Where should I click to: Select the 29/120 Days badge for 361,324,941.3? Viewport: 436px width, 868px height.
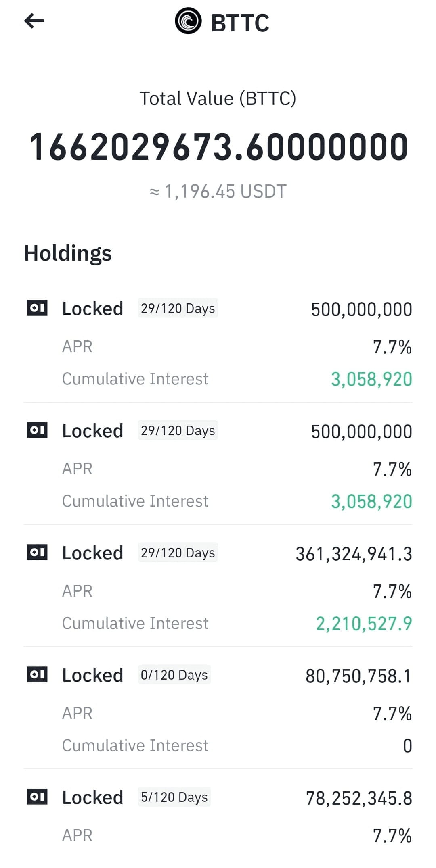tap(178, 553)
